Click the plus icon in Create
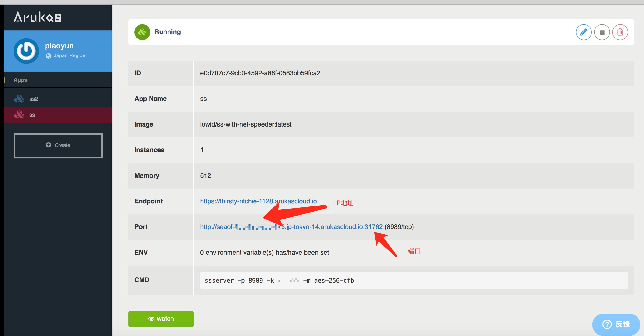Screen dimensions: 644x336 (49, 145)
